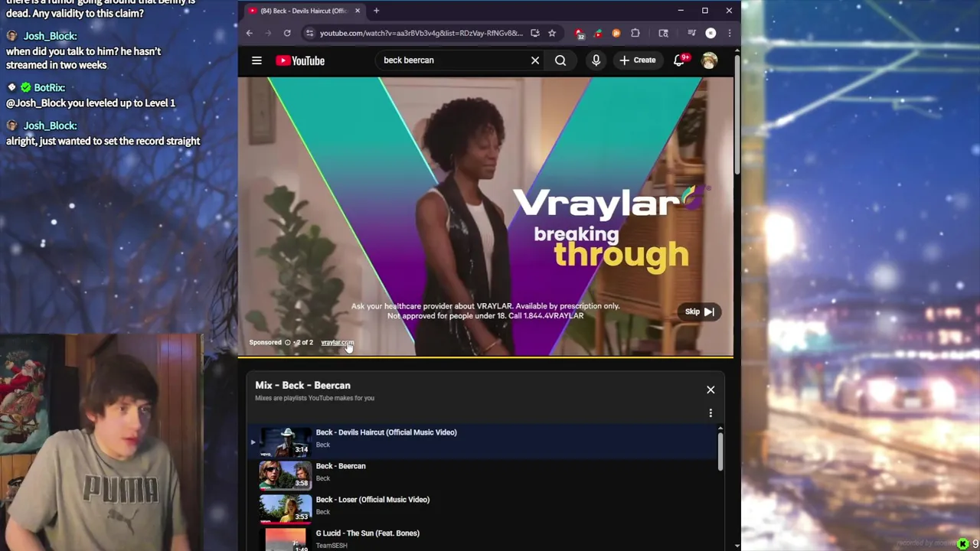Screen dimensions: 980x551
Task: Open Chrome three-dot menu
Action: tap(729, 33)
